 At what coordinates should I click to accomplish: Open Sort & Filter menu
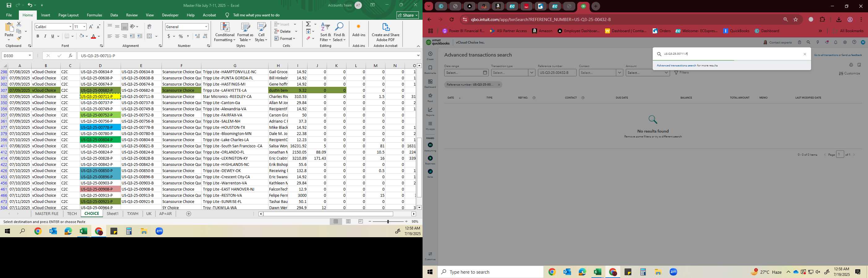pyautogui.click(x=325, y=32)
